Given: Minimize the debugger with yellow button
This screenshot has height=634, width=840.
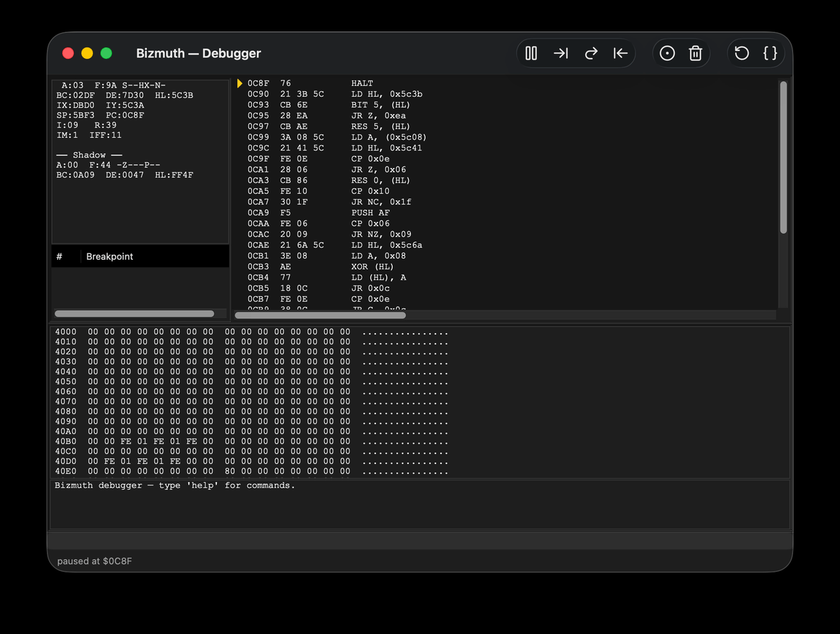Looking at the screenshot, I should click(87, 53).
